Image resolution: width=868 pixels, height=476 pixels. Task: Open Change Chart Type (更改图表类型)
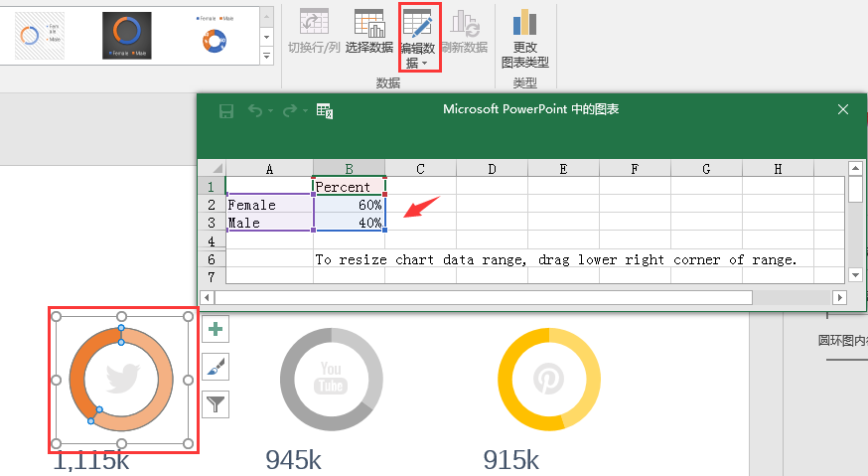(x=524, y=39)
